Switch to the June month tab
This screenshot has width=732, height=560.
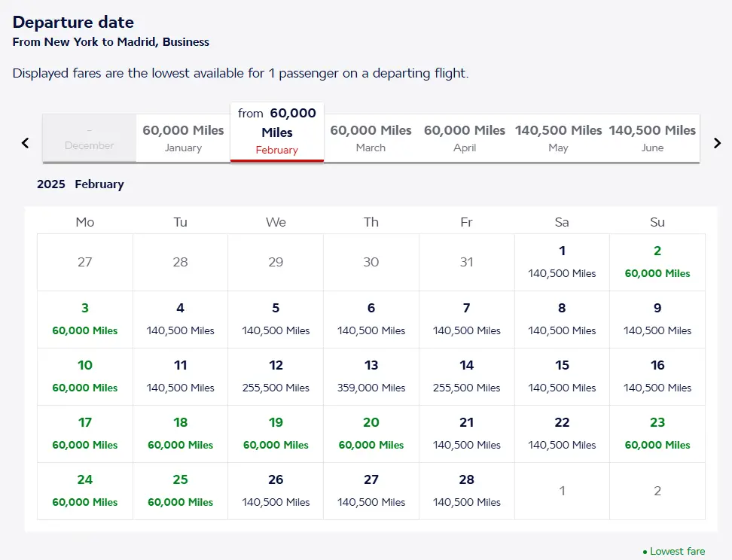(x=652, y=138)
